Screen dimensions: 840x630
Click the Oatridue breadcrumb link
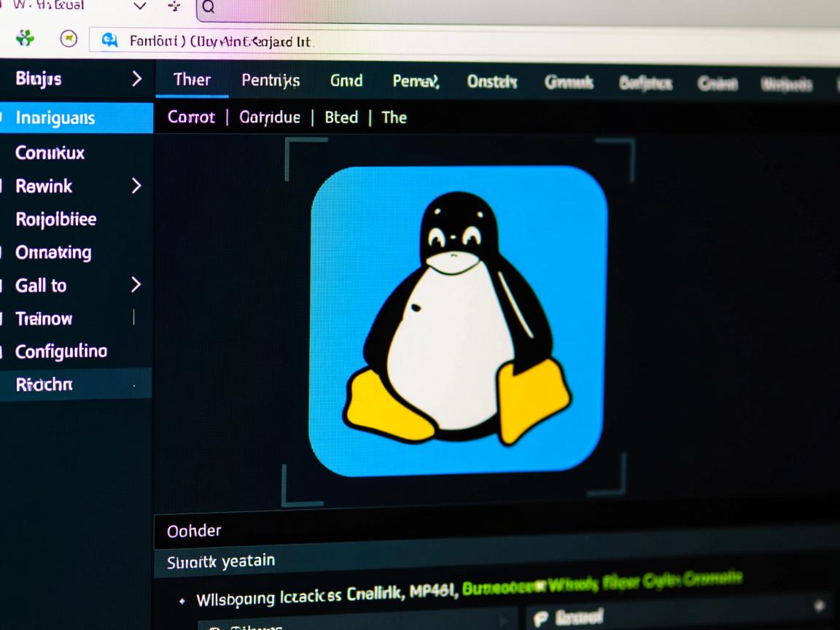(x=269, y=117)
